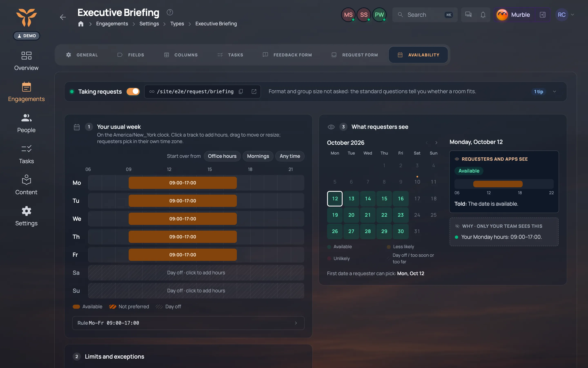The height and width of the screenshot is (368, 588).
Task: Open Content in the sidebar
Action: tap(26, 185)
